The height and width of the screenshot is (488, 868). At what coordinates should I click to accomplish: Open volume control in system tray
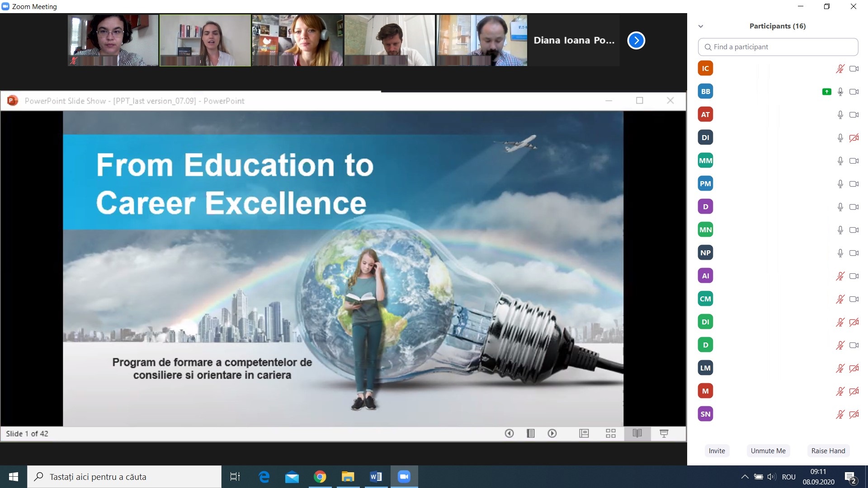pyautogui.click(x=772, y=477)
